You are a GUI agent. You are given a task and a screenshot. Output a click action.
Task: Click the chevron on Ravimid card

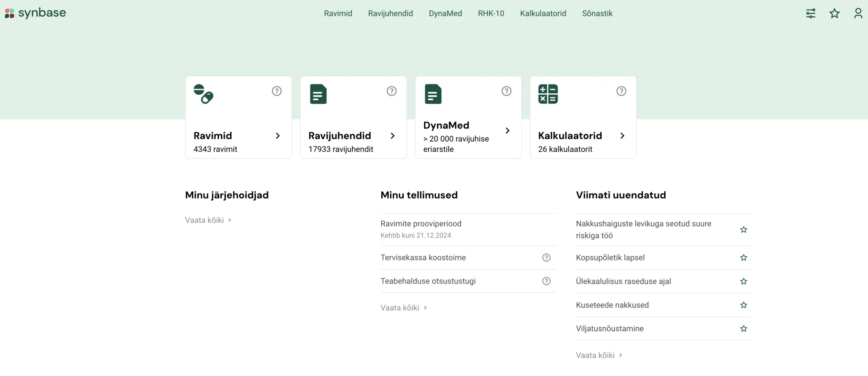coord(278,136)
